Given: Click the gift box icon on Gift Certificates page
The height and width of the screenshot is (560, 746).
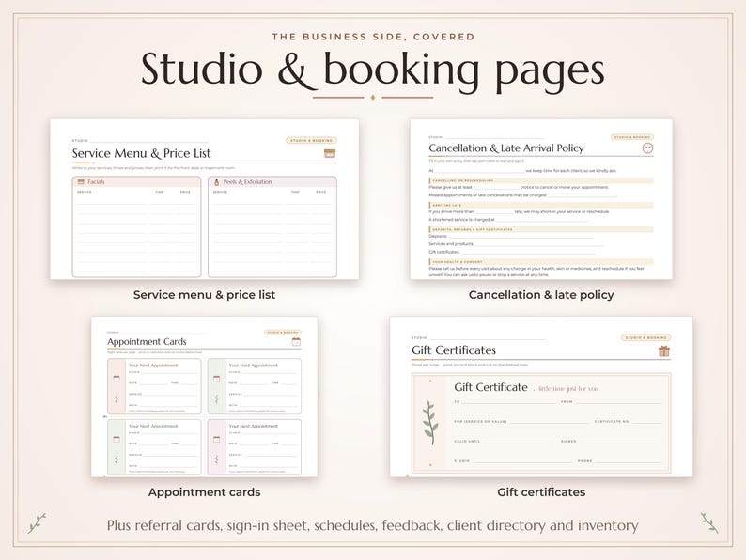Looking at the screenshot, I should pos(664,351).
